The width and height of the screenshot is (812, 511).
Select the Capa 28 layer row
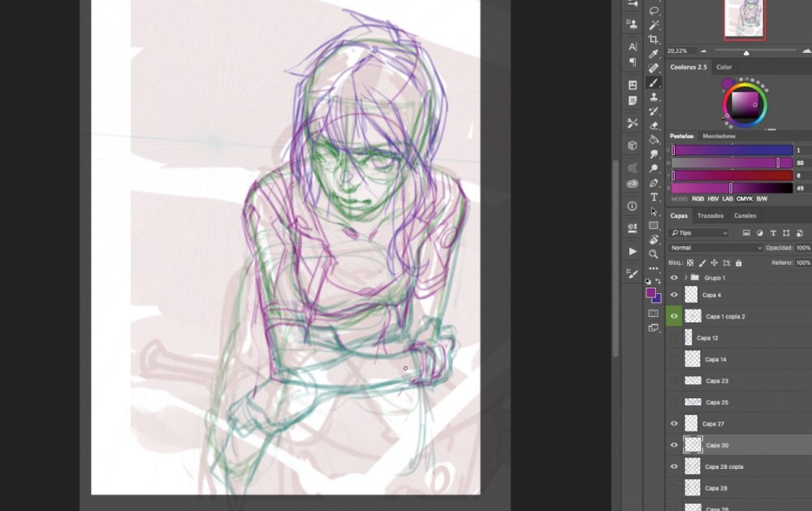[739, 488]
